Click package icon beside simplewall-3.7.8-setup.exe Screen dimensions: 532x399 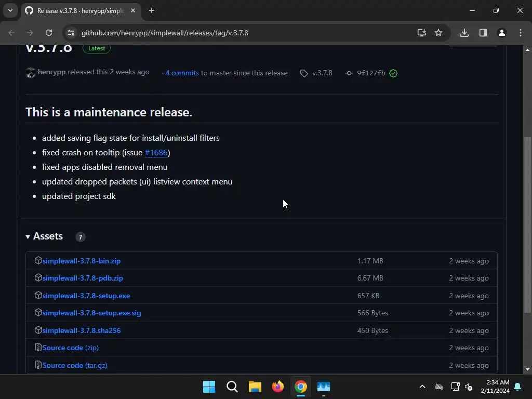38,295
